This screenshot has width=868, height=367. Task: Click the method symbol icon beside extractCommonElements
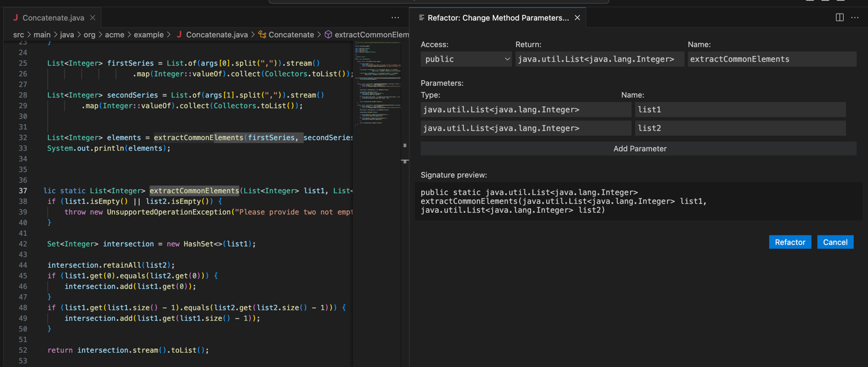tap(328, 34)
